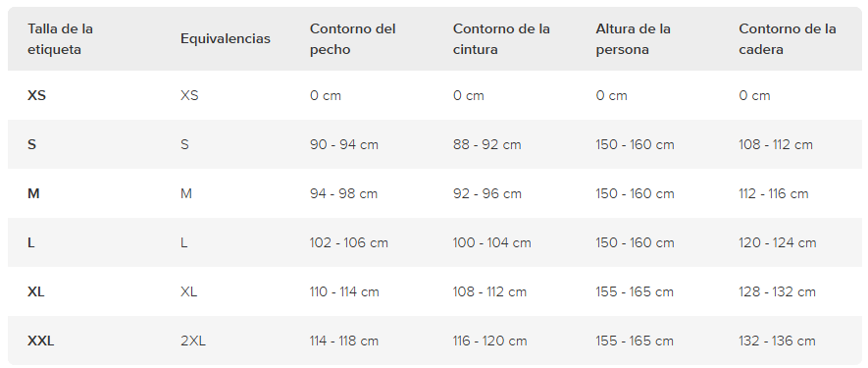Click hip value 132 - 136 cm
The height and width of the screenshot is (368, 868).
[x=777, y=341]
